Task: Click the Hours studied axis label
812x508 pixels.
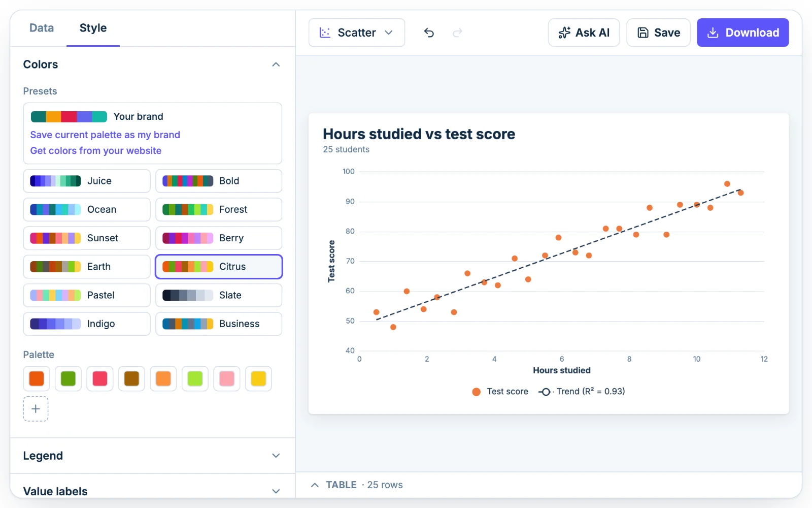Action: click(562, 370)
